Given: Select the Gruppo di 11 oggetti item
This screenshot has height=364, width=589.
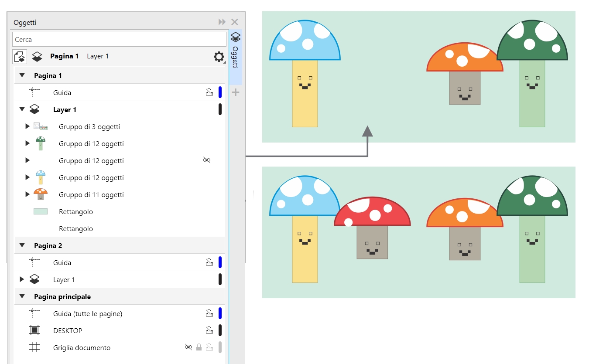Looking at the screenshot, I should pos(91,195).
